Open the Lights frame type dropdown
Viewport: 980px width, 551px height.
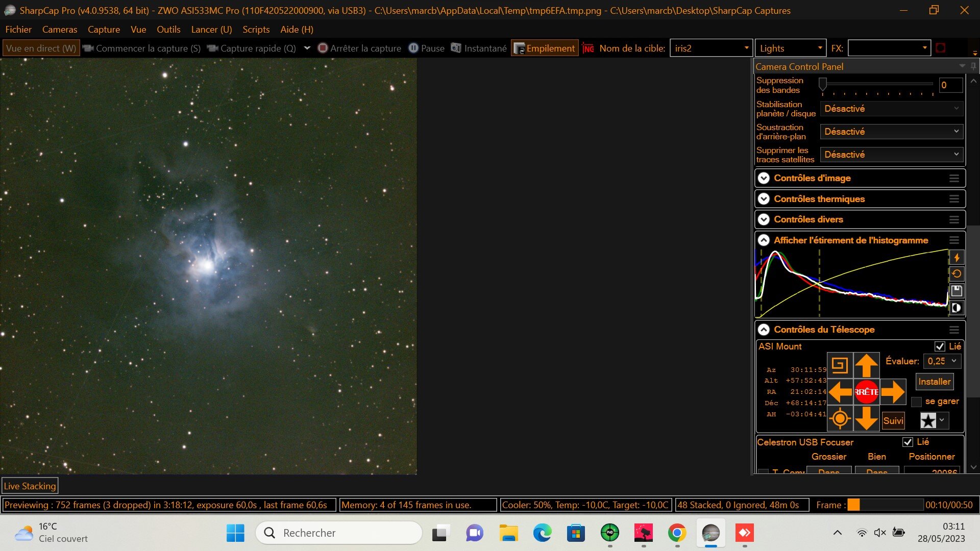[x=790, y=48]
